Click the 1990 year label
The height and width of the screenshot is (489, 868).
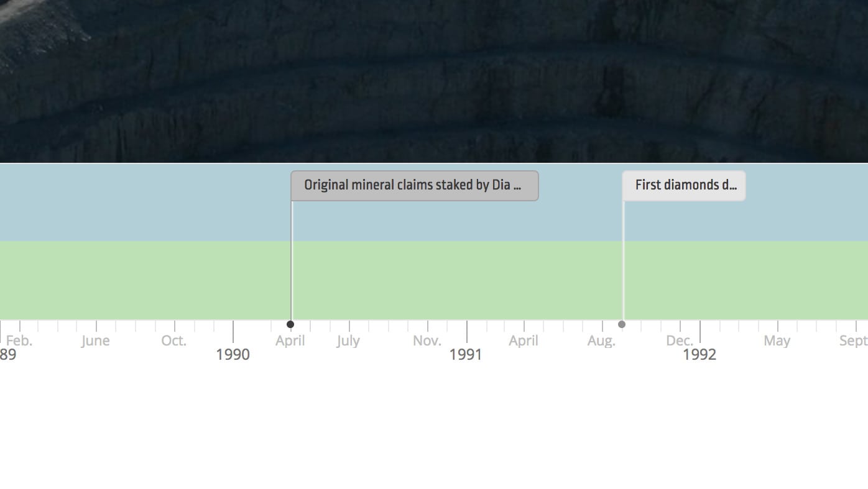(x=233, y=354)
